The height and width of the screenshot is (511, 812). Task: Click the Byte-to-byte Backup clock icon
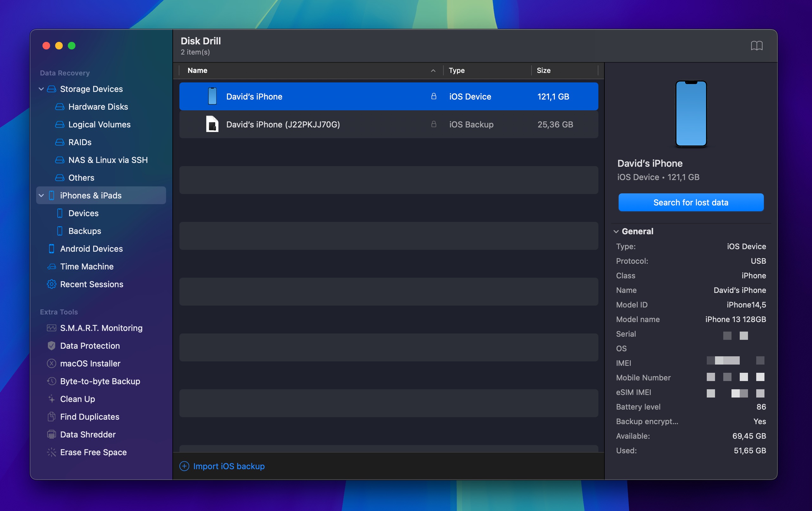coord(52,381)
